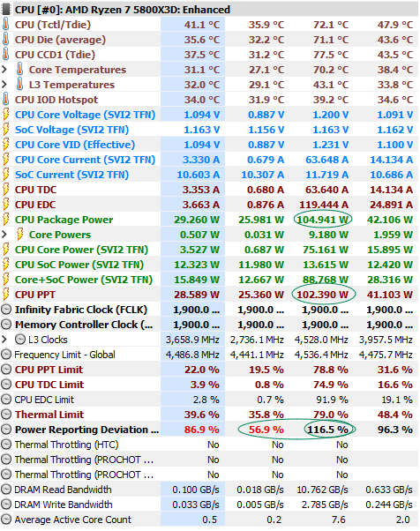Click the thermometer icon beside L3 Temperatures
420x531 pixels.
click(20, 85)
